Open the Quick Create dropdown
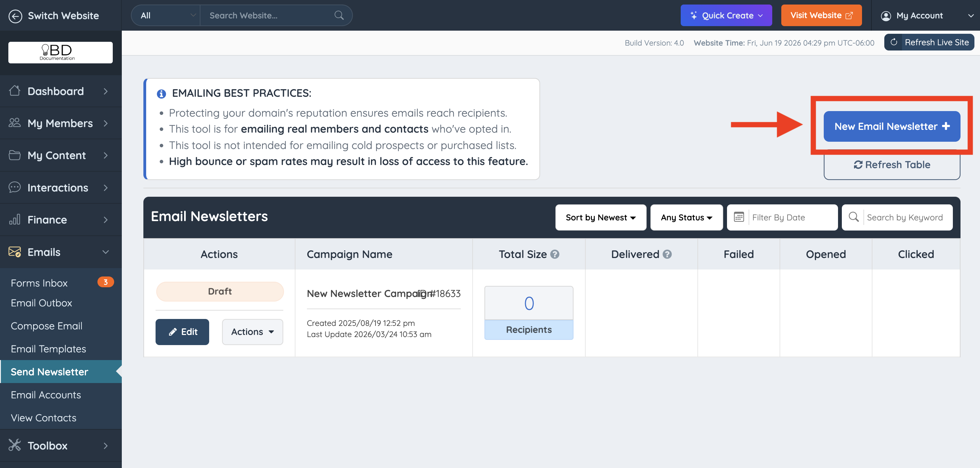This screenshot has width=980, height=468. 726,16
